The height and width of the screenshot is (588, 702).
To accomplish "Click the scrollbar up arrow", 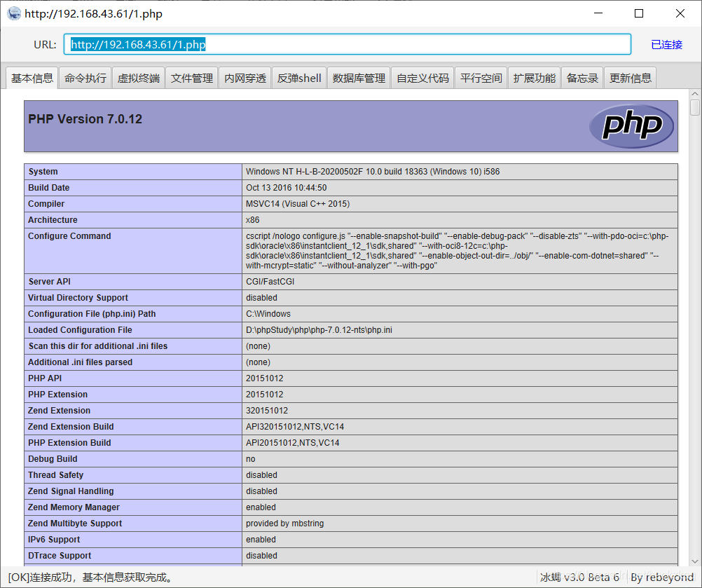I will (695, 94).
